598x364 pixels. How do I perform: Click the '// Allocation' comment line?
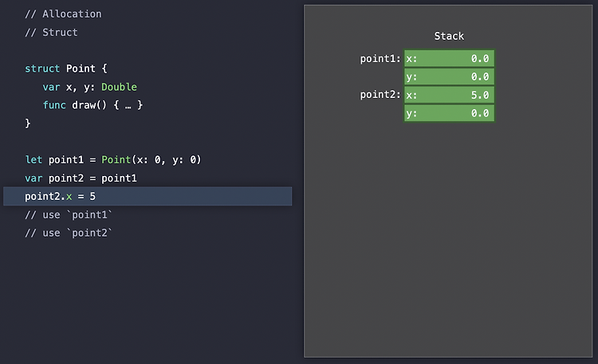63,14
